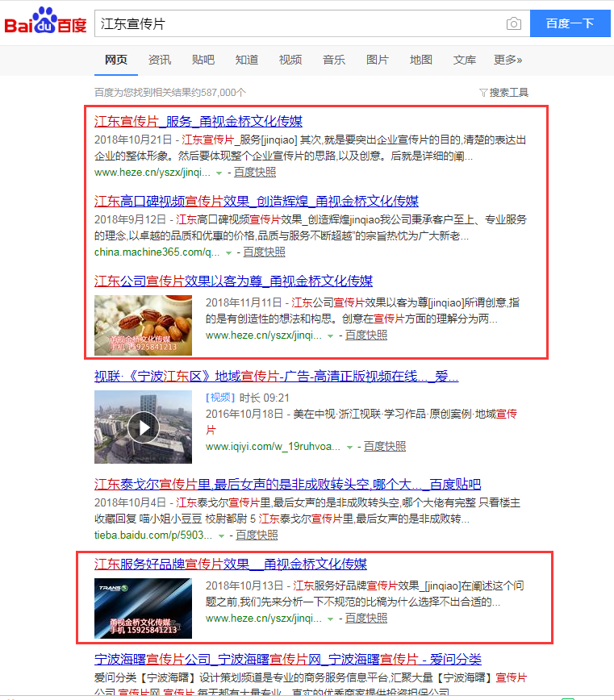Click china.machine365.com/q... URL

(x=157, y=252)
